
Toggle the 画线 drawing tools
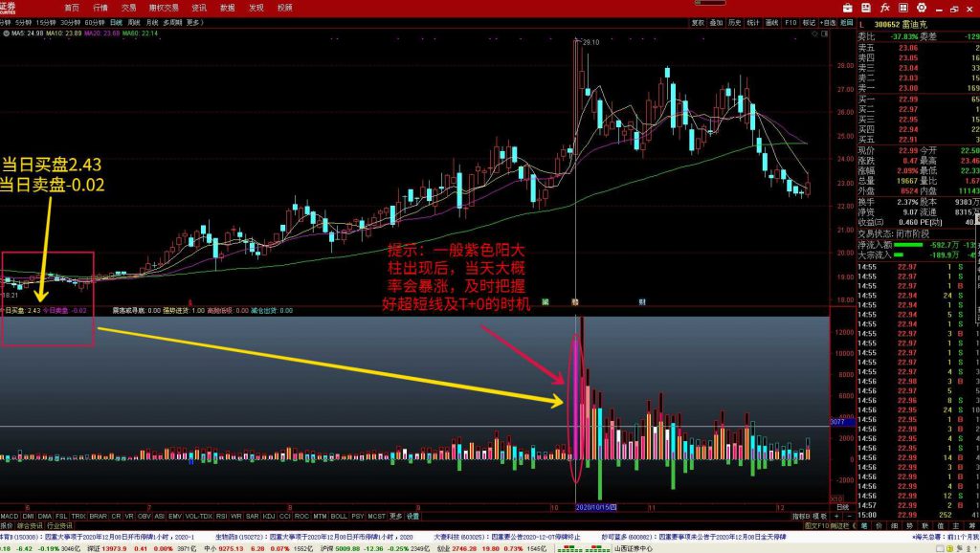coord(771,22)
